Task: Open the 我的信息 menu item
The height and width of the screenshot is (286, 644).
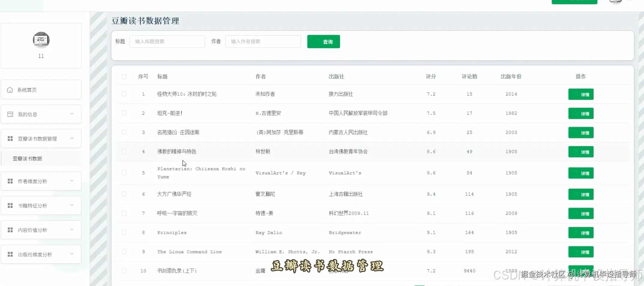Action: (x=41, y=114)
